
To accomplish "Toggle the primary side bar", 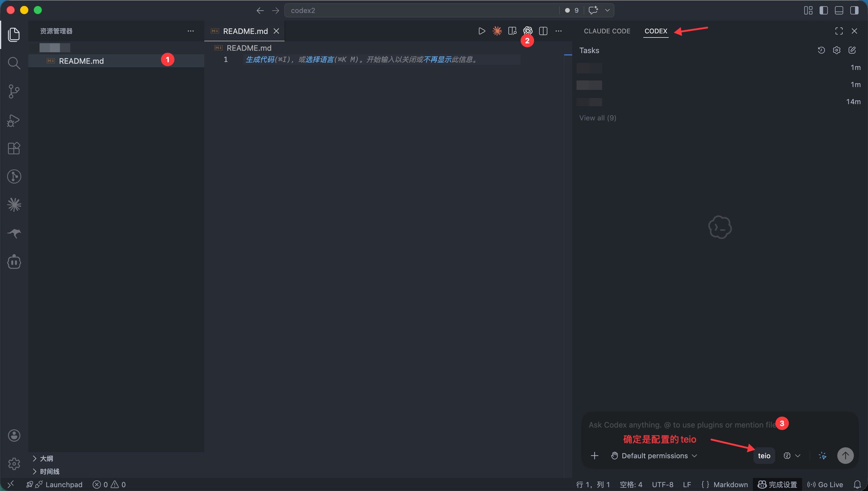I will tap(823, 10).
